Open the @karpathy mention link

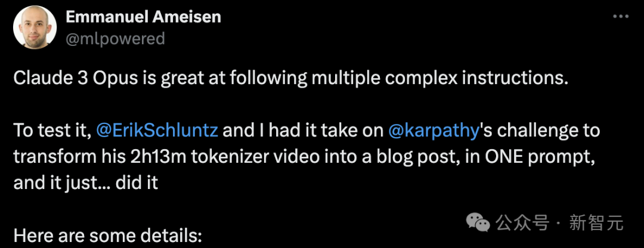434,132
